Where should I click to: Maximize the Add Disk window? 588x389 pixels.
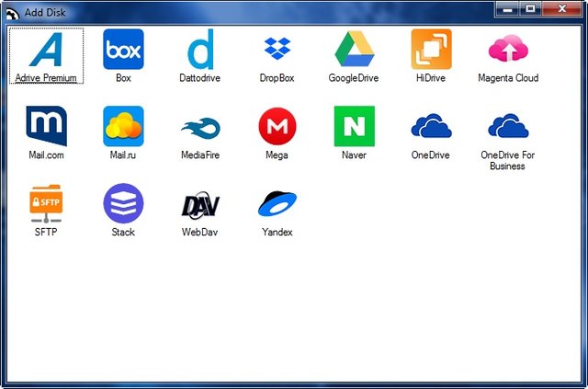(530, 8)
